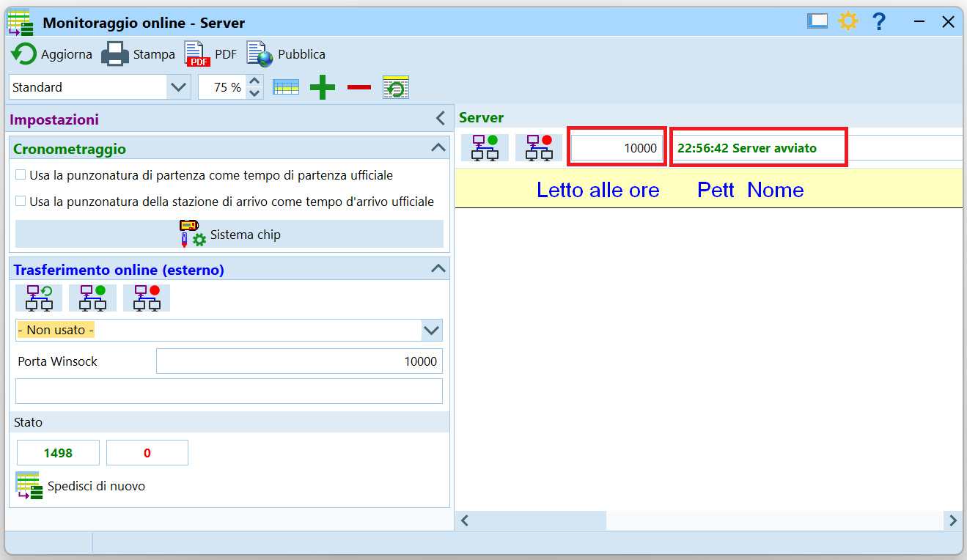Image resolution: width=967 pixels, height=560 pixels.
Task: Click the Pett column header
Action: tap(716, 190)
